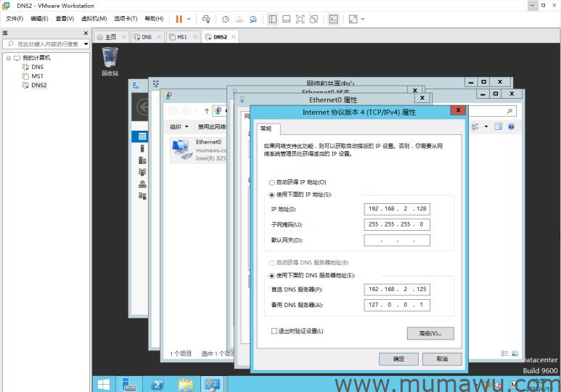561x392 pixels.
Task: Click the 高级(V)... advanced button
Action: (430, 333)
